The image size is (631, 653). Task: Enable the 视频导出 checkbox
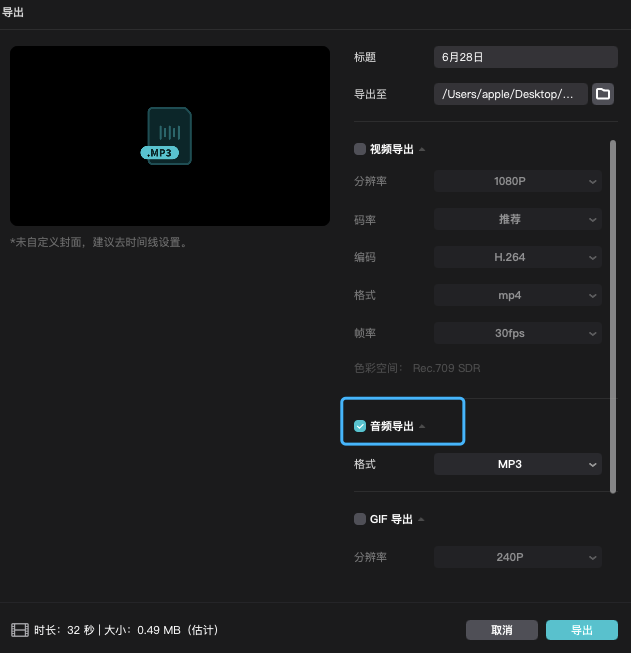pyautogui.click(x=360, y=149)
